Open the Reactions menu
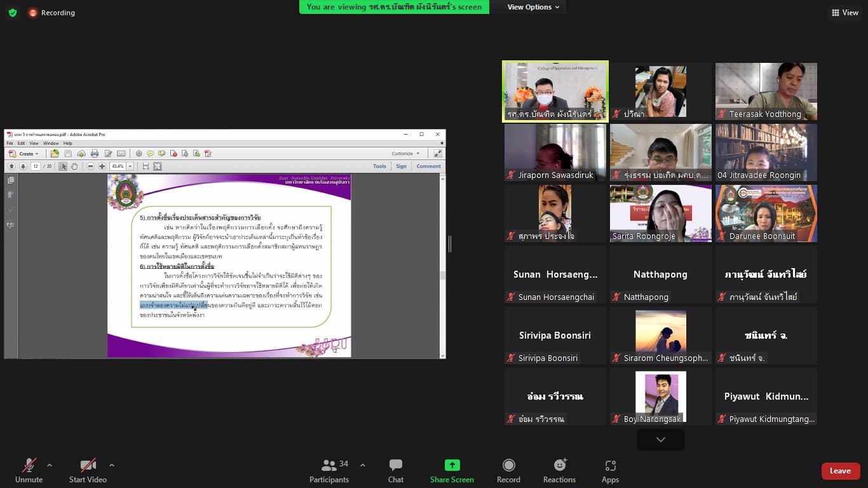Screen dimensions: 868x488 (x=559, y=470)
